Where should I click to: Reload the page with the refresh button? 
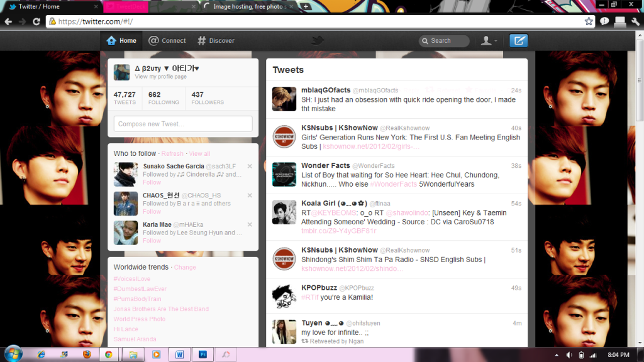point(36,21)
